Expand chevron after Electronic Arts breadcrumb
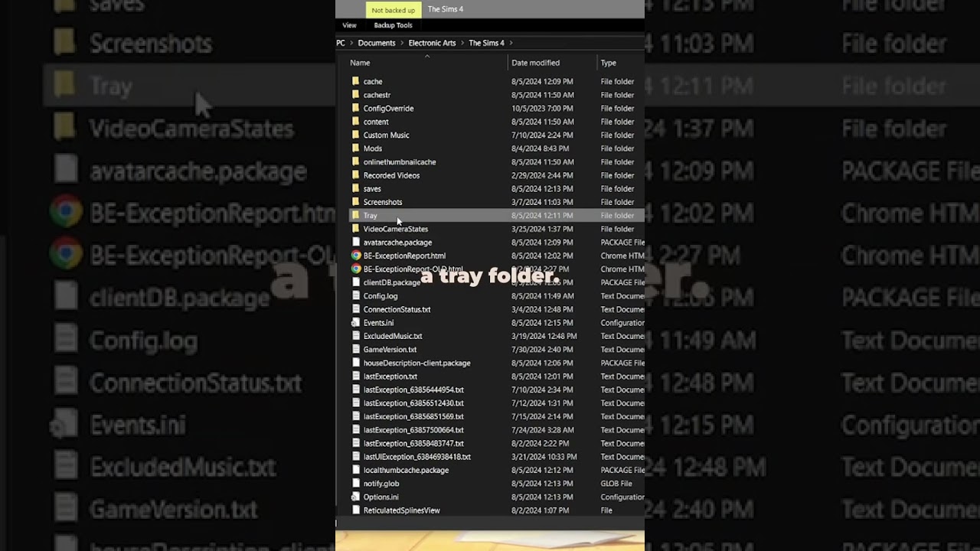980x551 pixels. tap(462, 43)
